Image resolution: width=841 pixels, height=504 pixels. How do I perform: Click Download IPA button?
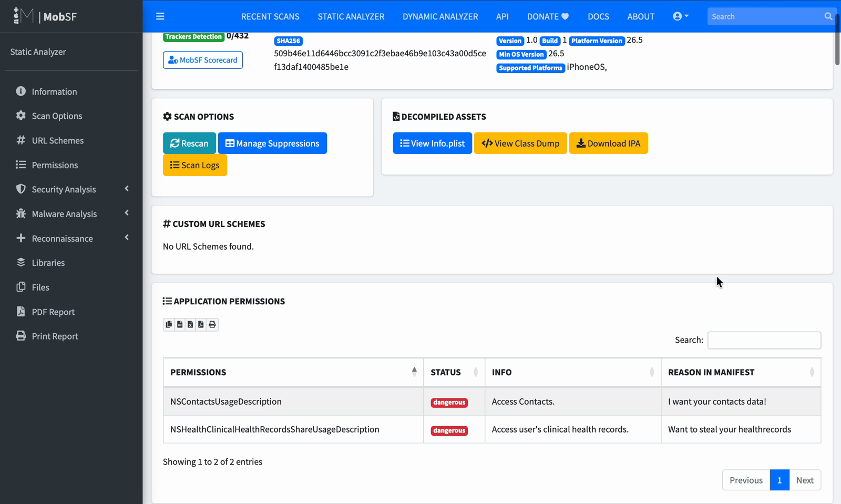tap(609, 143)
